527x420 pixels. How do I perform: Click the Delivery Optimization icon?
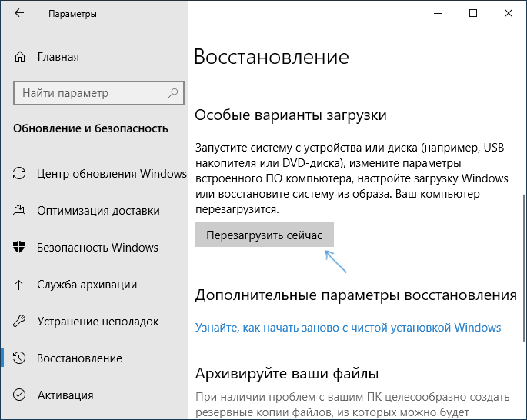19,210
